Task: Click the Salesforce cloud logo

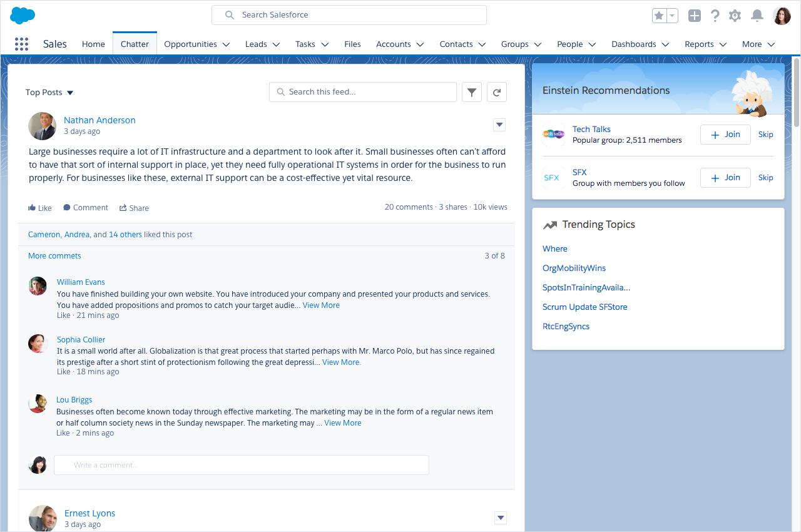Action: (22, 14)
